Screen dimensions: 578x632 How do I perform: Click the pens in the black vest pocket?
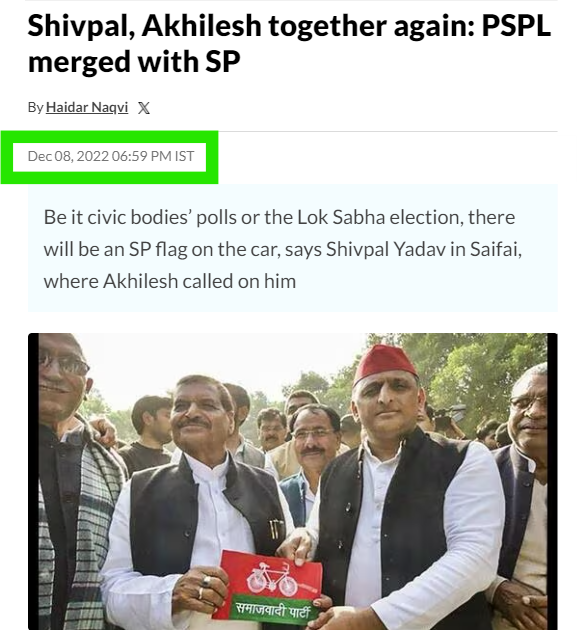coord(275,528)
